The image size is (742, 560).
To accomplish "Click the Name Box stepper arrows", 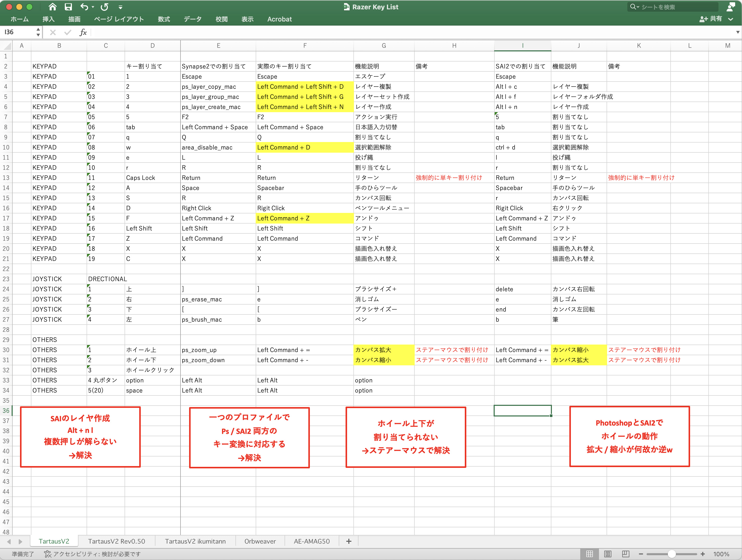I will pos(38,32).
